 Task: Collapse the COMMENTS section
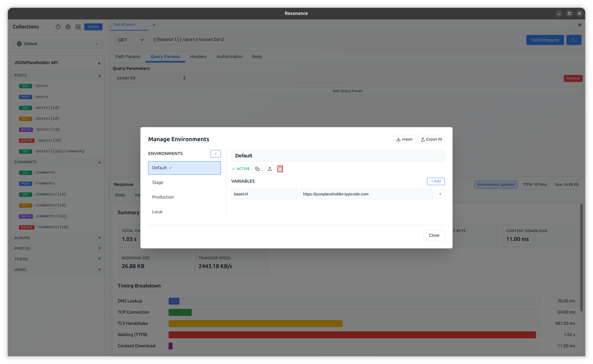[99, 162]
